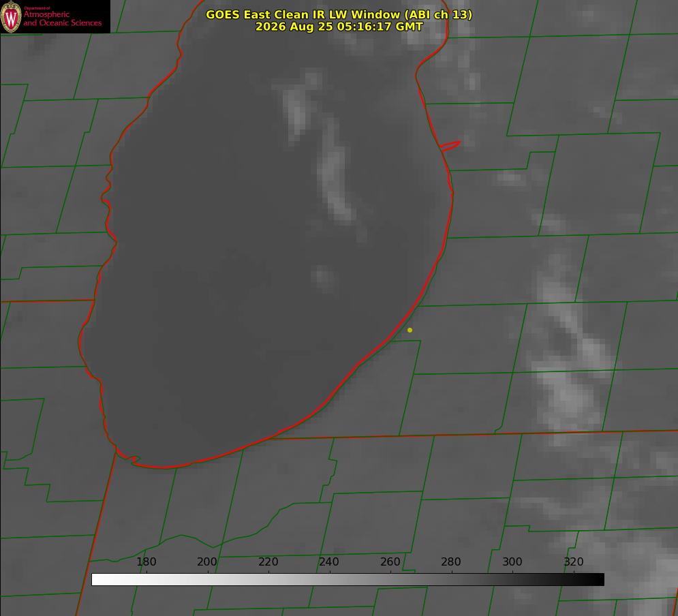Click the UW crest logo
The image size is (678, 616).
(x=11, y=16)
